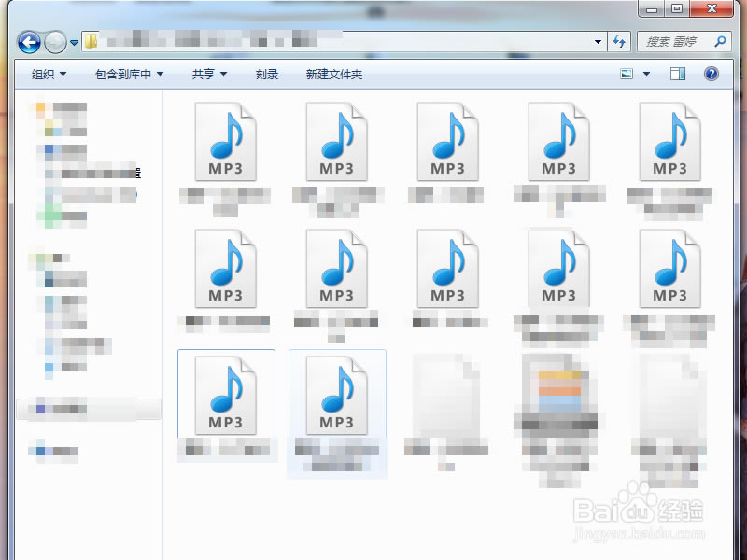This screenshot has height=560, width=747.
Task: Open the 包含到库中 menu
Action: click(x=129, y=75)
